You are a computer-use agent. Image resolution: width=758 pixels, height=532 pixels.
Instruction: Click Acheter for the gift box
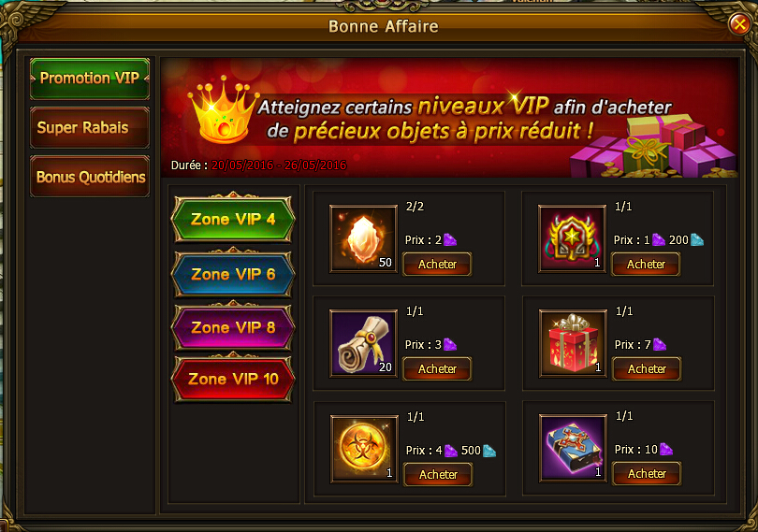click(647, 369)
